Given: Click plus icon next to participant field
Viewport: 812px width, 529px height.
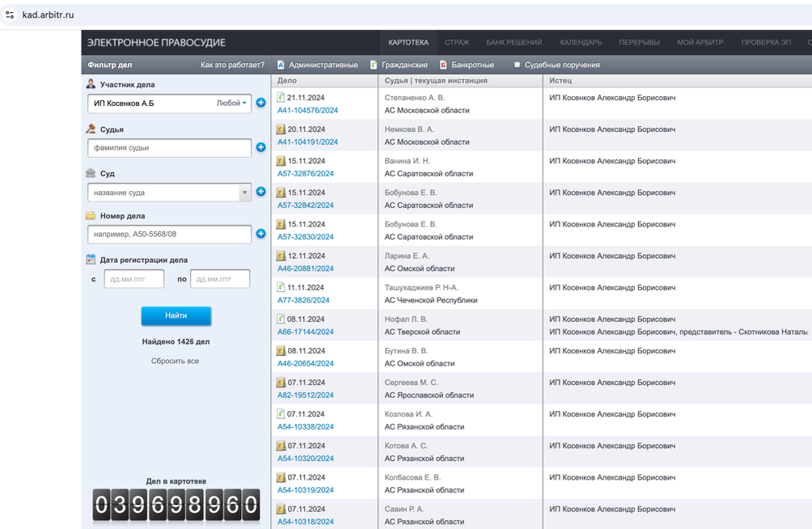Looking at the screenshot, I should coord(261,103).
